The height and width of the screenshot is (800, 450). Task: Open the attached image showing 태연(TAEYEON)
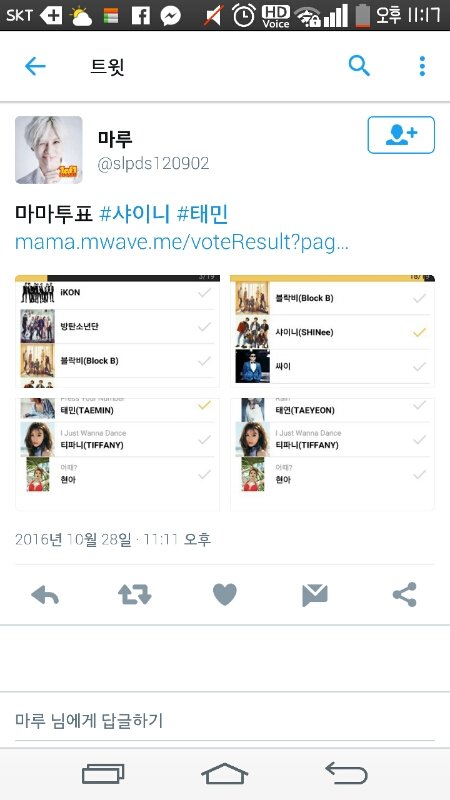332,454
